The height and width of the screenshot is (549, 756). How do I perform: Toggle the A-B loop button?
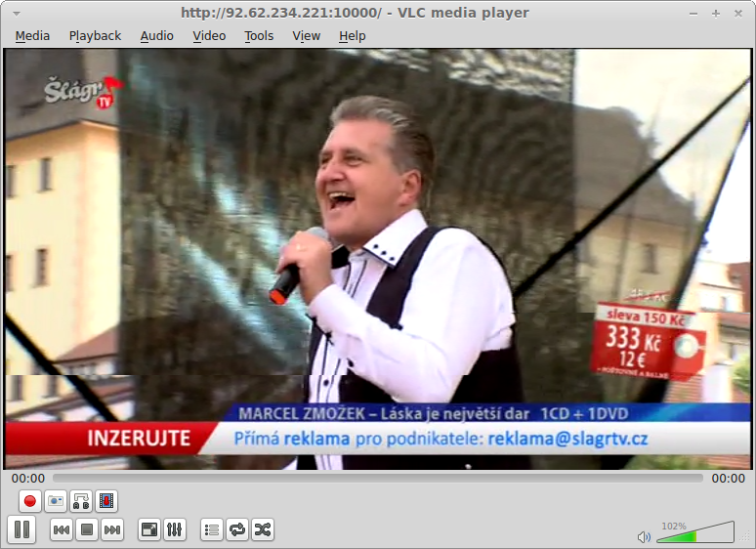pos(81,501)
